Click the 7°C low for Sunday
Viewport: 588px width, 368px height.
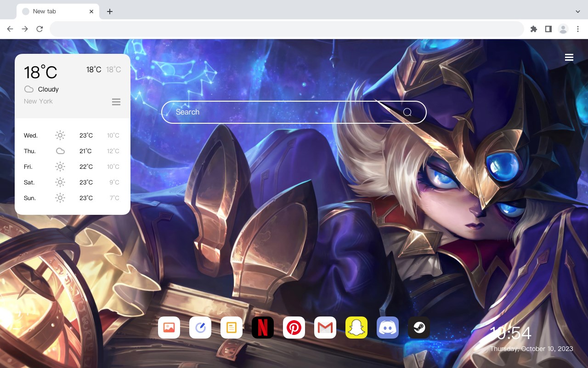coord(114,198)
